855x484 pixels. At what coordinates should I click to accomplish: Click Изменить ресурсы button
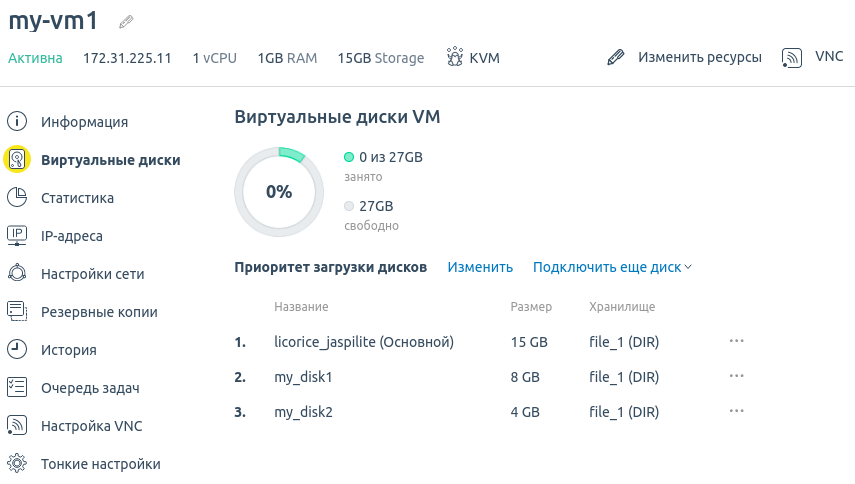point(685,57)
